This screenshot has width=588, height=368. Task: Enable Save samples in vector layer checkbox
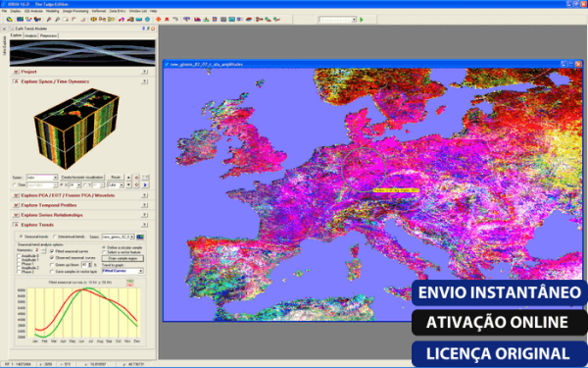point(52,272)
